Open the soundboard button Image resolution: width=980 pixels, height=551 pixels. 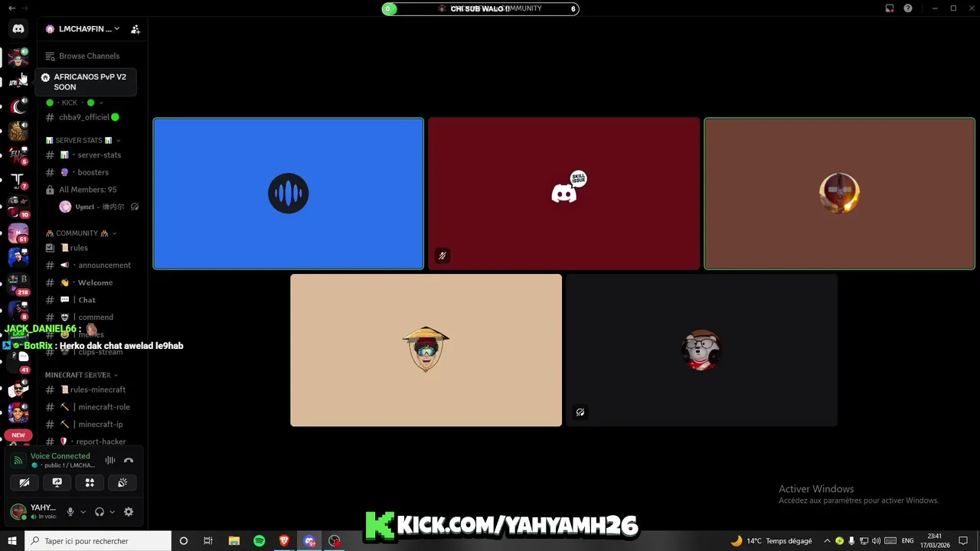(122, 483)
